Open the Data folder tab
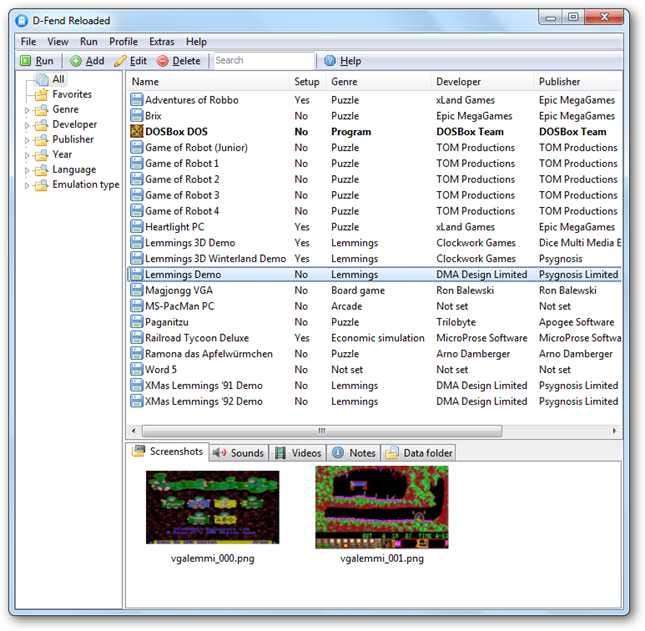The height and width of the screenshot is (631, 645). point(418,453)
